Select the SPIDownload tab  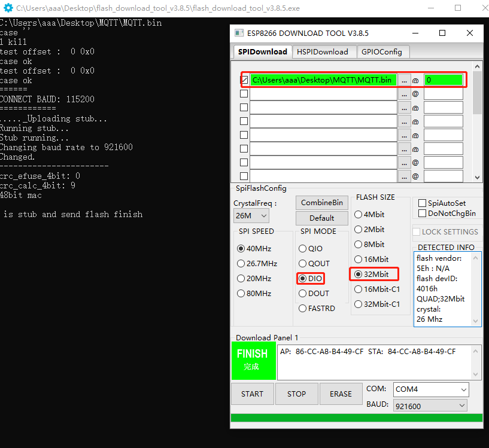coord(263,52)
